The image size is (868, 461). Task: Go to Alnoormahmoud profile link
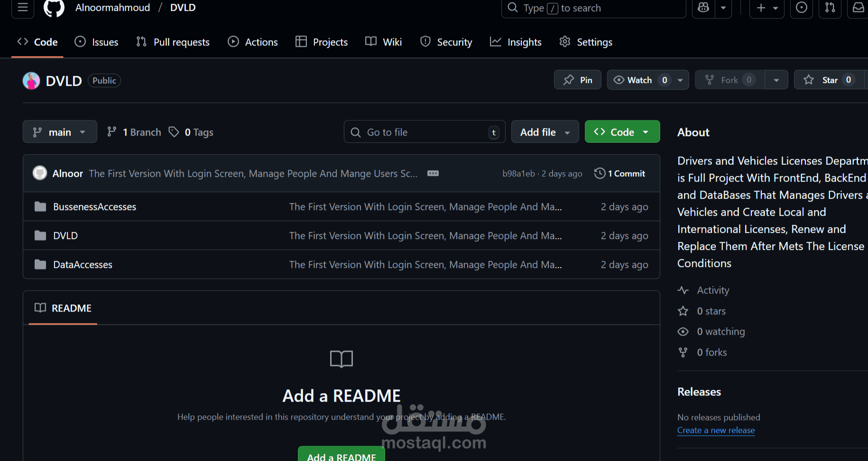(113, 8)
